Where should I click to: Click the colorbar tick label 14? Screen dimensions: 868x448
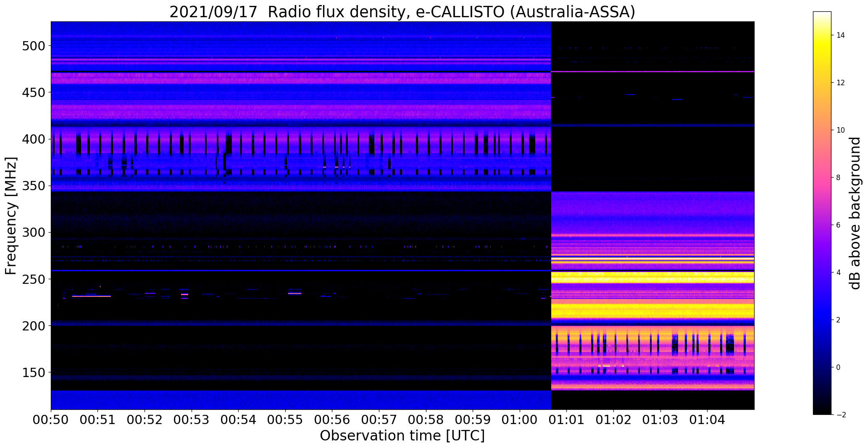841,35
